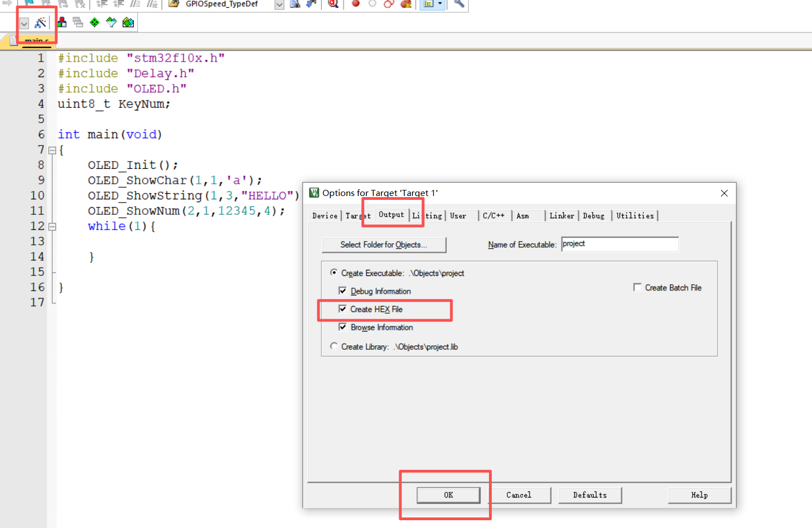Open Manage Run-Time Environment green diamond icon
Viewport: 812px width, 528px height.
pyautogui.click(x=95, y=22)
